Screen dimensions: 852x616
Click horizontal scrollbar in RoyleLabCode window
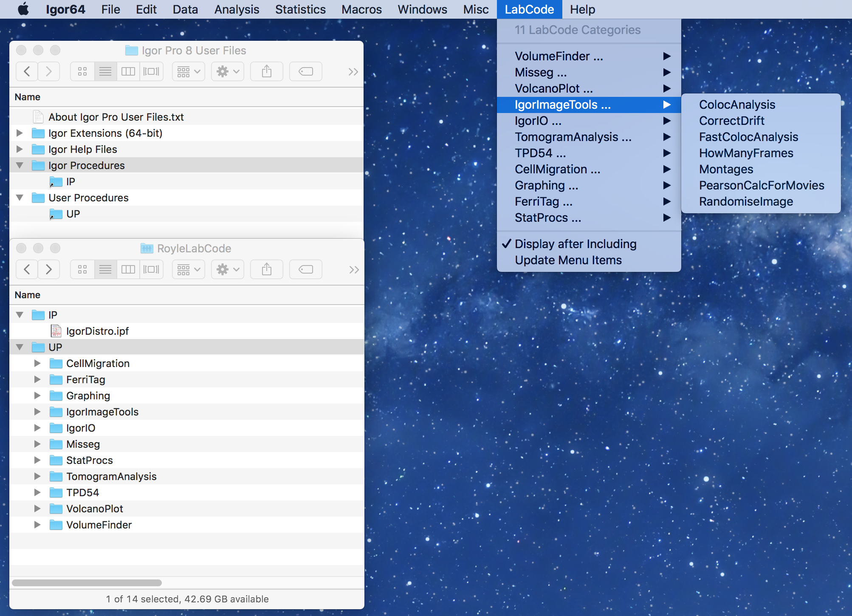87,582
